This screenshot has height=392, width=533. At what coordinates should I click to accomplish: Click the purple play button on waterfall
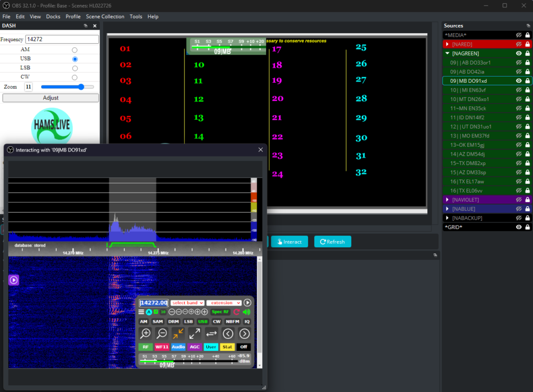coord(14,280)
